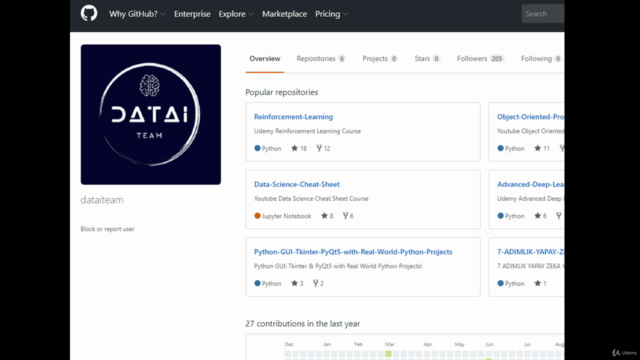Open the Reinforcement-Learning repository
This screenshot has height=360, width=640.
[x=293, y=117]
